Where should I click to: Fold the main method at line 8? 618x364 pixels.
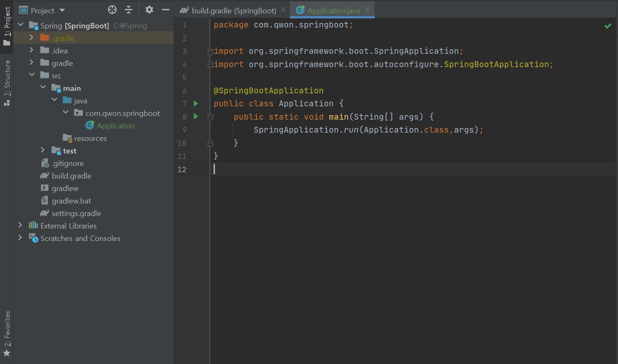point(210,117)
